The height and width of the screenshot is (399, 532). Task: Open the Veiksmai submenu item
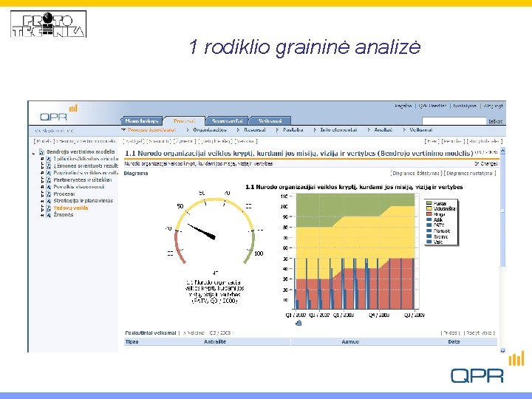420,130
